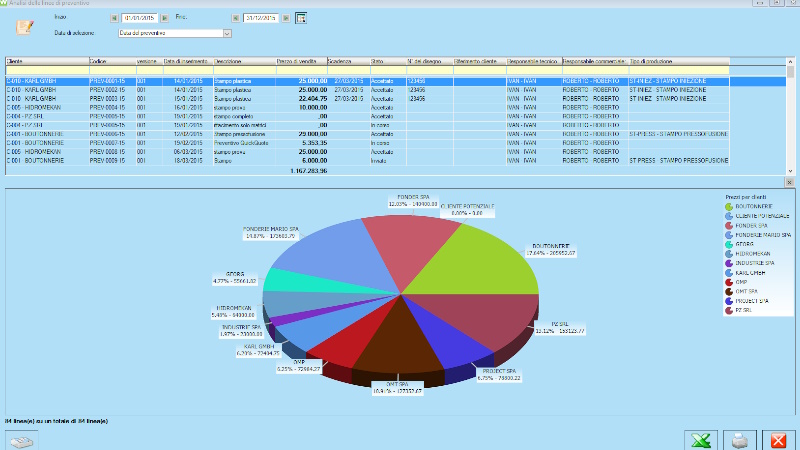The image size is (800, 450).
Task: Select the row with code PREV-0009-15
Action: [x=367, y=160]
